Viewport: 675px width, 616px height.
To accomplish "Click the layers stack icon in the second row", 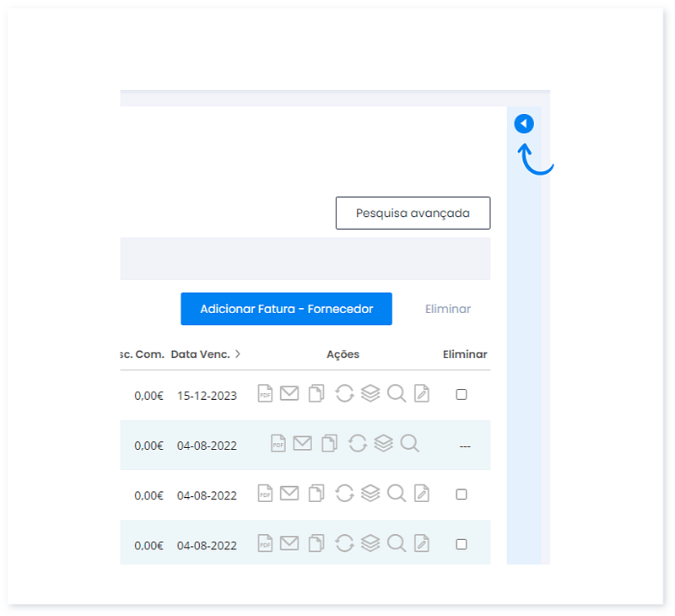I will pyautogui.click(x=384, y=444).
